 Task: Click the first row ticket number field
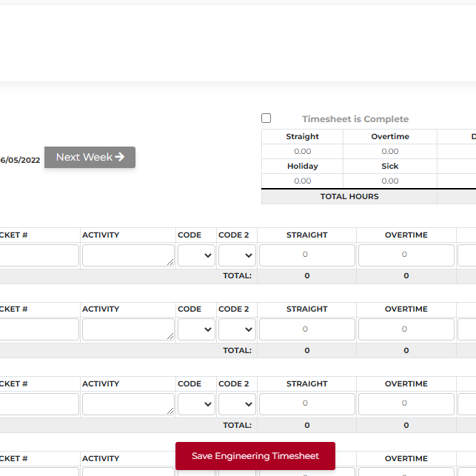tap(38, 255)
